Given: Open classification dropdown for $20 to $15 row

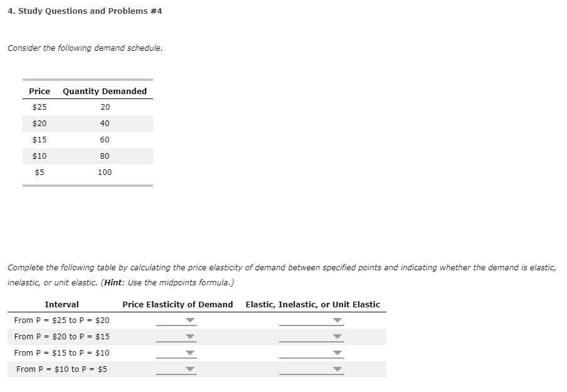Looking at the screenshot, I should coord(337,336).
